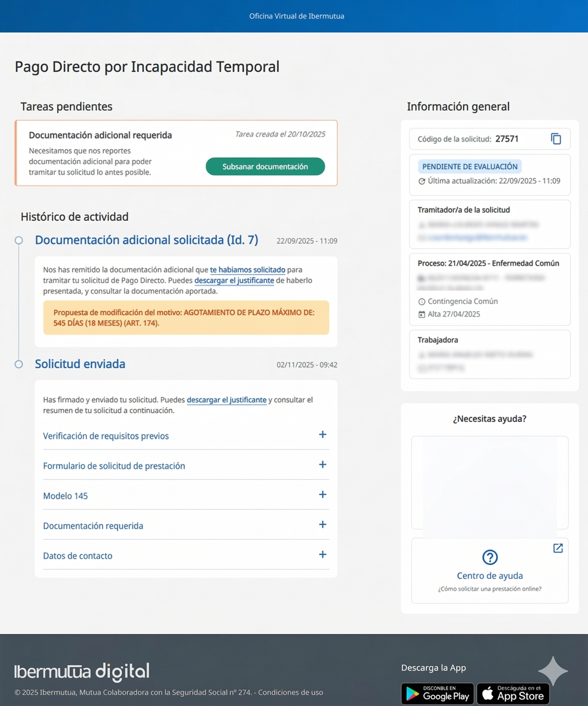This screenshot has height=706, width=588.
Task: Select the timeline marker for Solicitud enviada
Action: pos(19,364)
